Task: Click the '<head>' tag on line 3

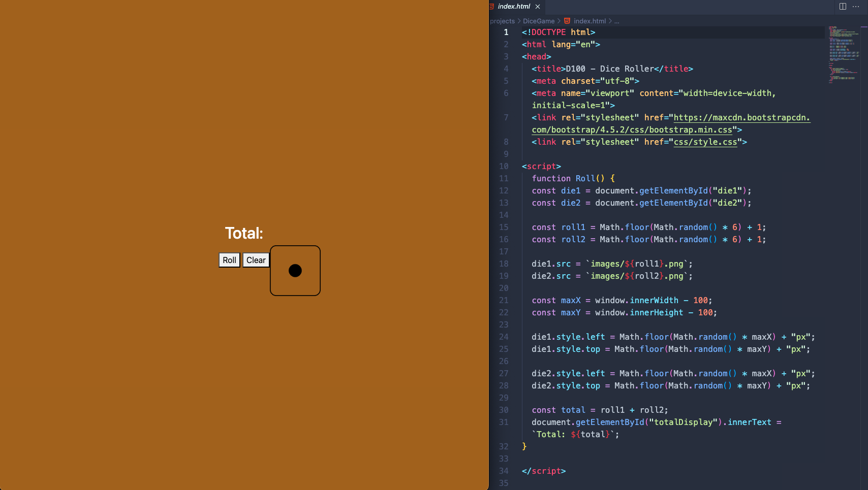Action: 536,56
